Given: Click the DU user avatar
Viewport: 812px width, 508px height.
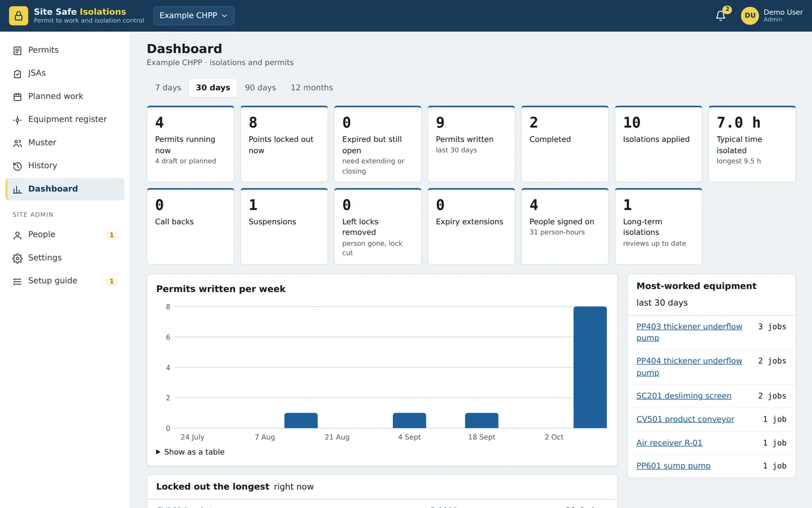Looking at the screenshot, I should click(750, 16).
